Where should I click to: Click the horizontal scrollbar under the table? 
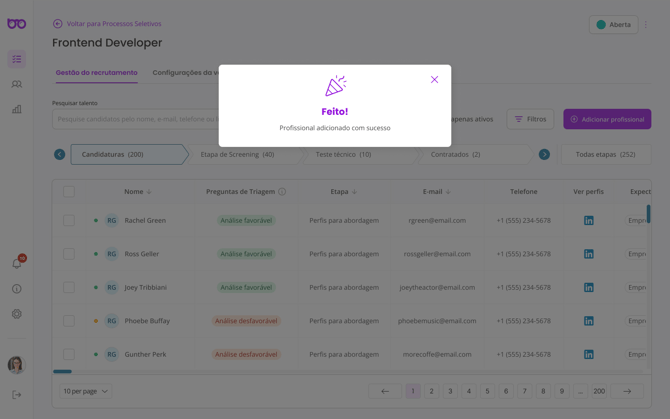coord(62,372)
